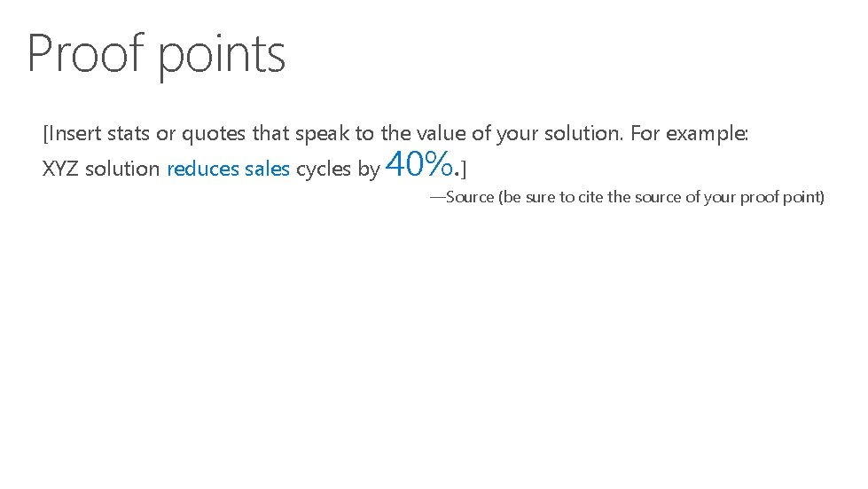Click the word "[Insert" starting the body
Viewport: 868px width, 489px height.
(72, 134)
